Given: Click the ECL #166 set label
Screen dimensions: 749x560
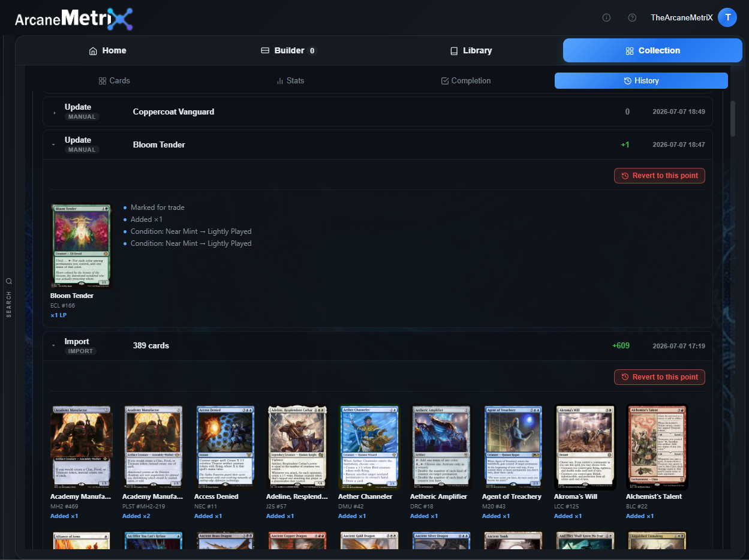Looking at the screenshot, I should click(x=62, y=306).
